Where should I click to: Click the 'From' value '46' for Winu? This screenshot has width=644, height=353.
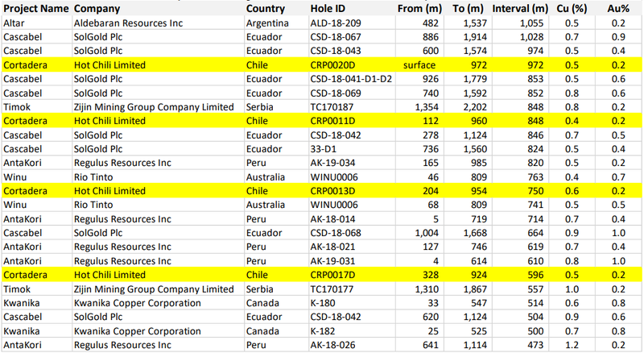point(432,177)
